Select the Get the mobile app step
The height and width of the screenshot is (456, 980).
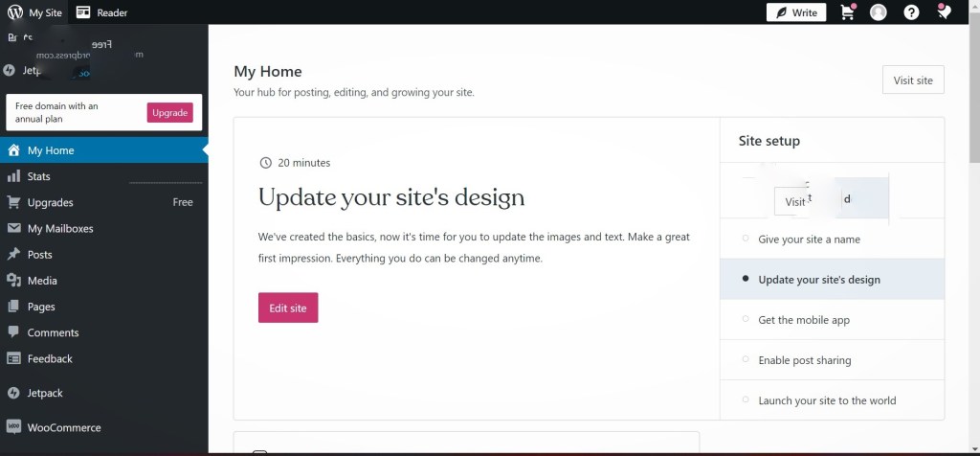coord(803,320)
